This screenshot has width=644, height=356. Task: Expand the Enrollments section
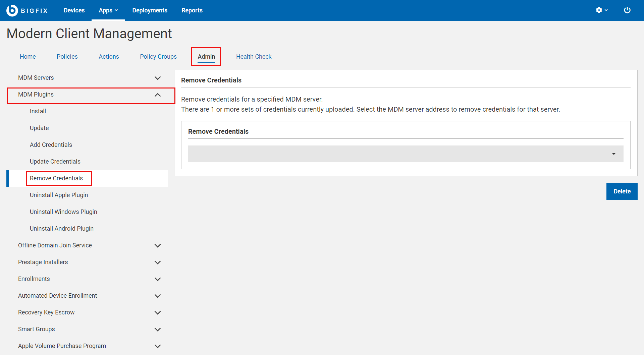(157, 279)
